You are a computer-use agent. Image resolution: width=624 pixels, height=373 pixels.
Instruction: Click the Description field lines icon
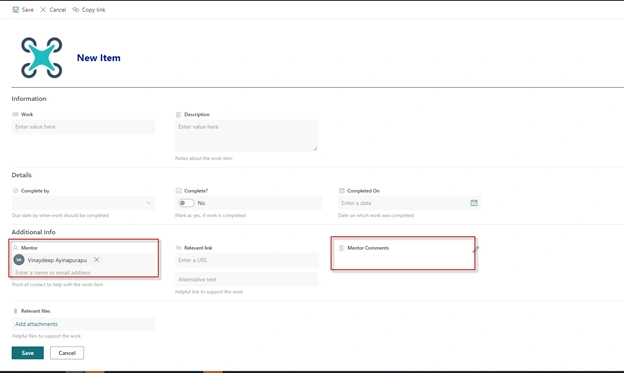(x=178, y=115)
